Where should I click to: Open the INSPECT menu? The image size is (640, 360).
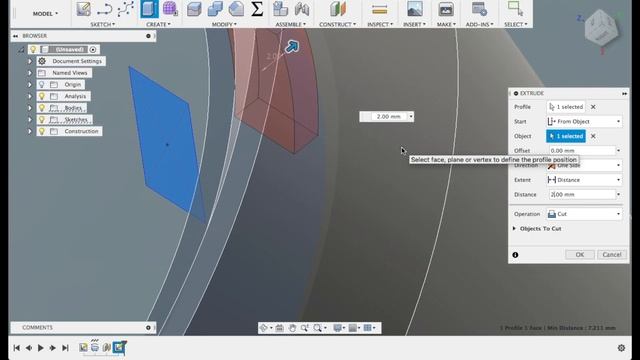click(x=380, y=24)
